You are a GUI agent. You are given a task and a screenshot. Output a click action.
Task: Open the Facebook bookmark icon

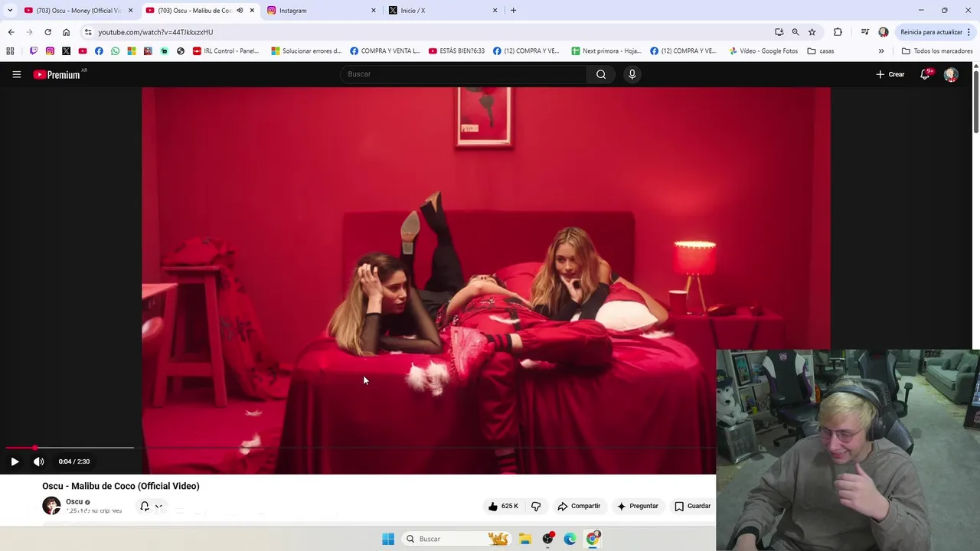(99, 51)
